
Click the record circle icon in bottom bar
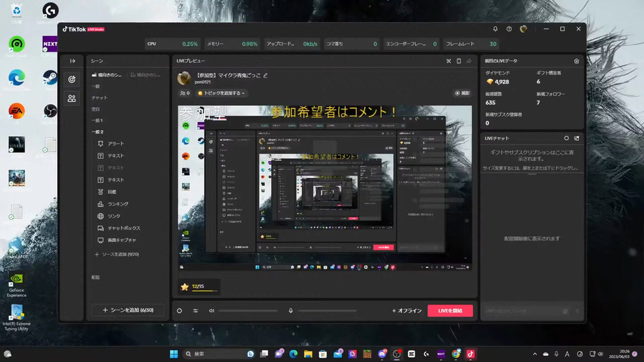180,310
